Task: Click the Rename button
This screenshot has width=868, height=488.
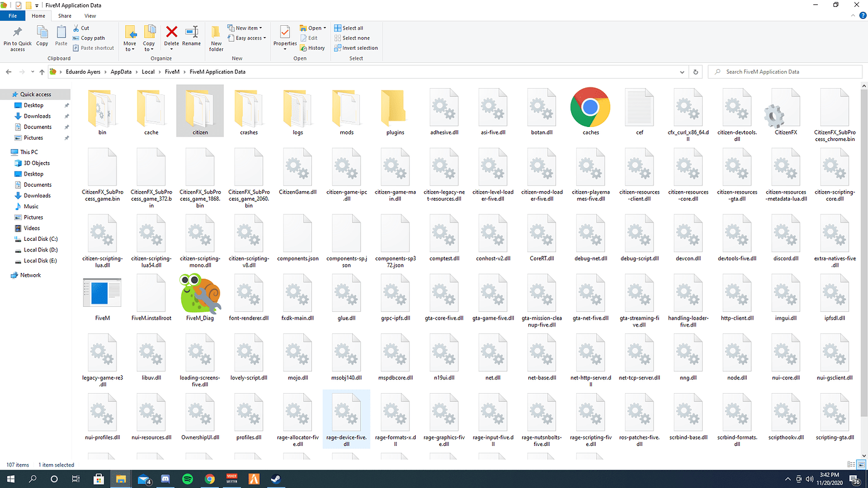Action: (191, 38)
